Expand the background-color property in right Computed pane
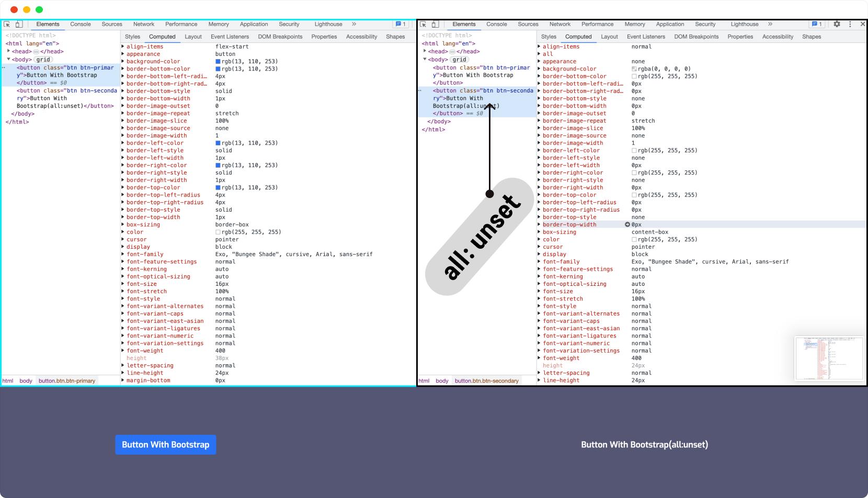This screenshot has height=498, width=868. 539,68
